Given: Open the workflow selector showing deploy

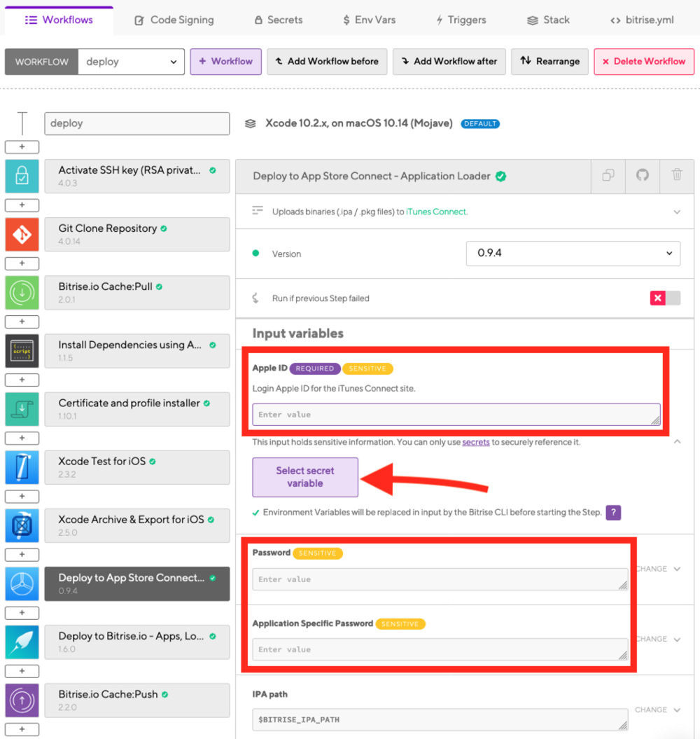Looking at the screenshot, I should [131, 62].
